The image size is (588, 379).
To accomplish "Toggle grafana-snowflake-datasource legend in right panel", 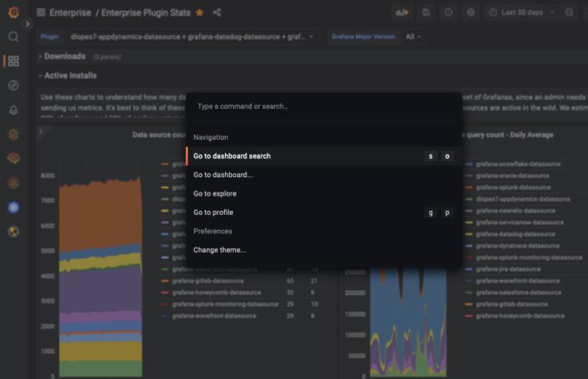I will pos(518,164).
